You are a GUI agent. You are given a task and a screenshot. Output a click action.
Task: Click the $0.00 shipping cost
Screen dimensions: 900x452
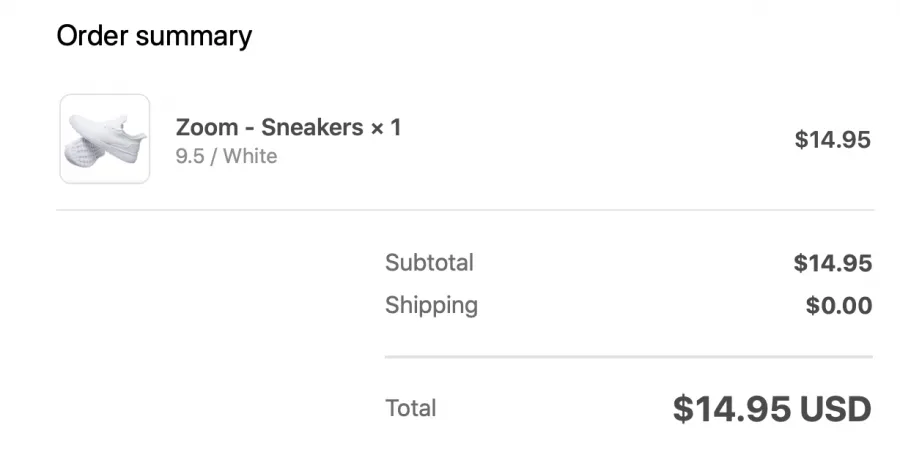[x=839, y=305]
